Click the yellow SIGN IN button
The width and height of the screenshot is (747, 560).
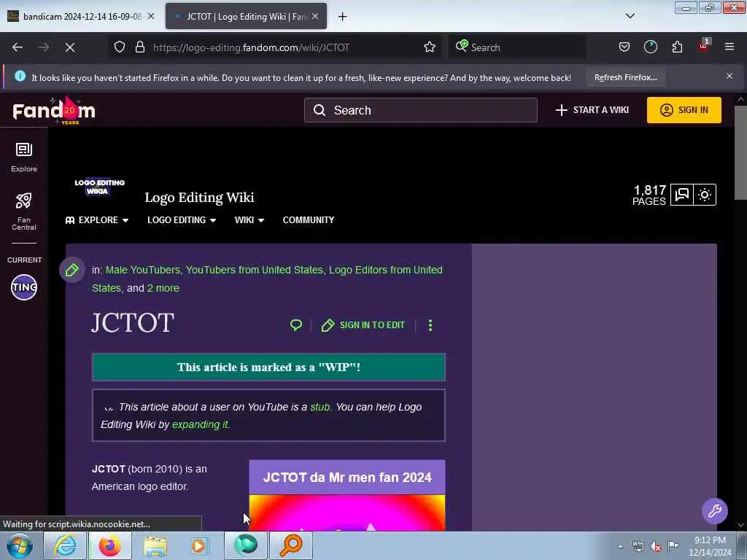[684, 110]
